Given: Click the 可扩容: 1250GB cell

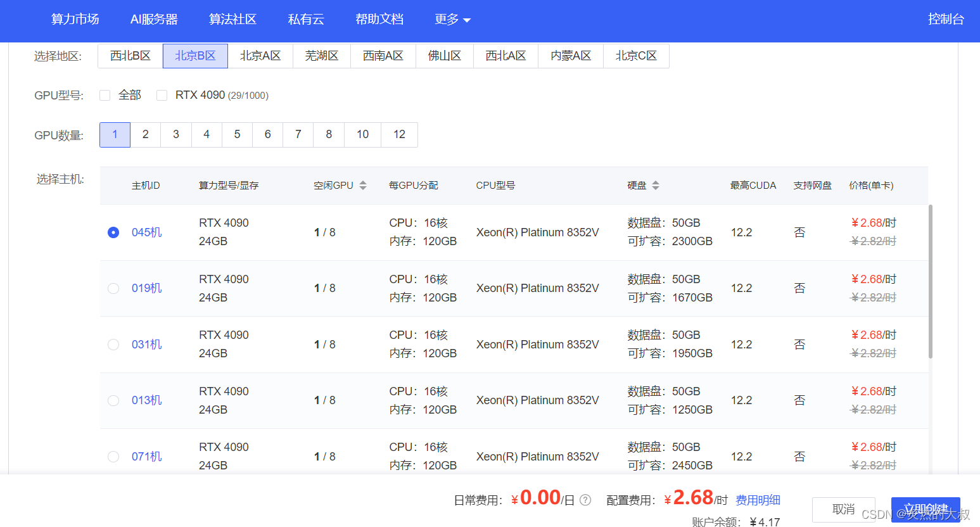Looking at the screenshot, I should [670, 410].
